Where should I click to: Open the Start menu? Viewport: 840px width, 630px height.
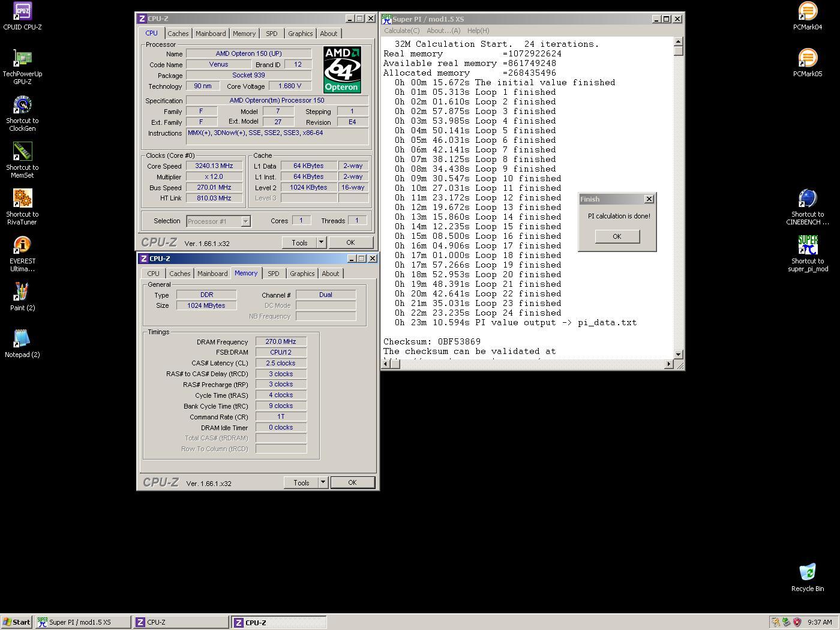pos(17,622)
